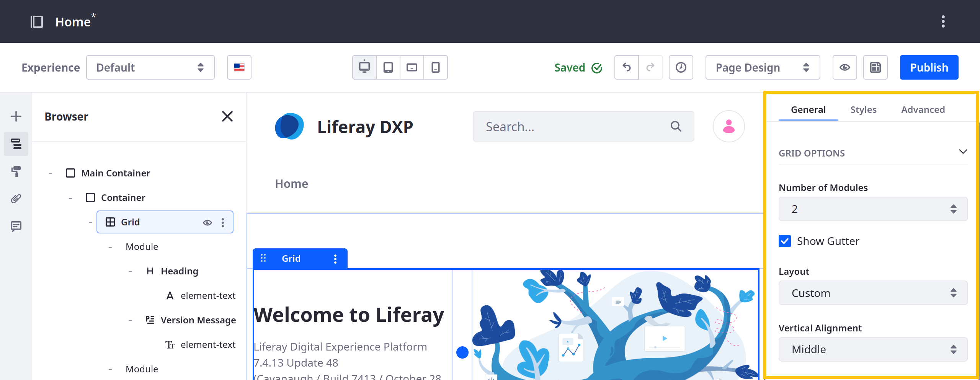Collapse the Container tree node
The width and height of the screenshot is (980, 380).
(70, 198)
